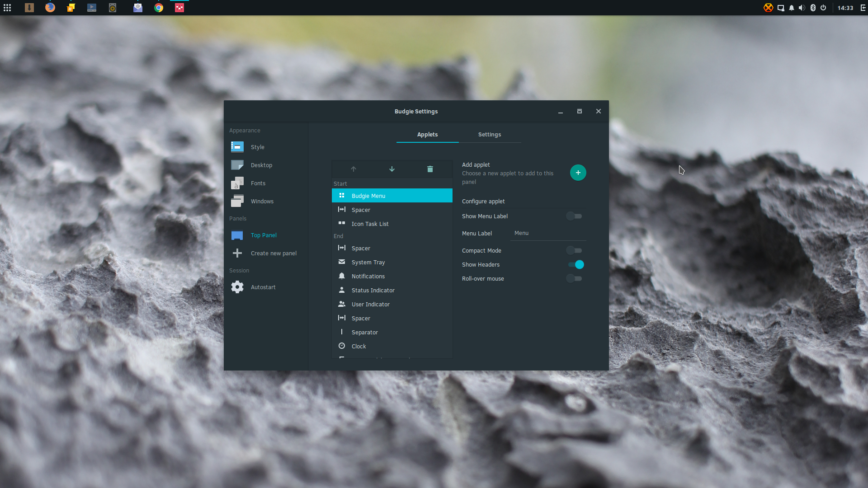The width and height of the screenshot is (868, 488).
Task: Open the network display tray icon
Action: [781, 8]
